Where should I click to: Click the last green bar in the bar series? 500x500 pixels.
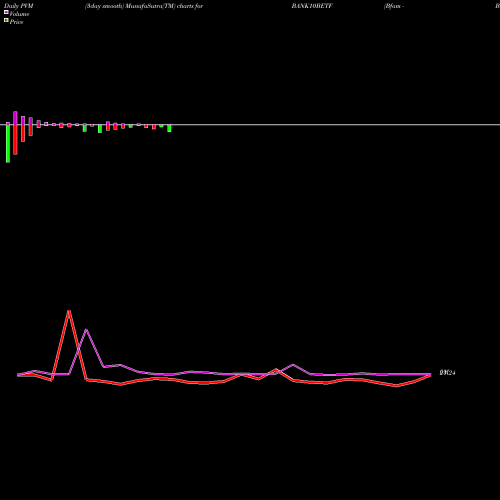(169, 128)
